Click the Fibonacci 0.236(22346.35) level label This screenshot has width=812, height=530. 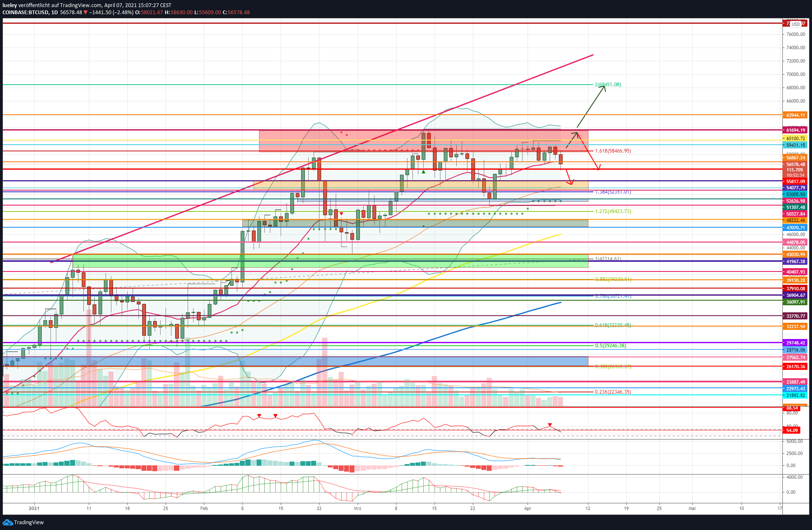click(613, 392)
